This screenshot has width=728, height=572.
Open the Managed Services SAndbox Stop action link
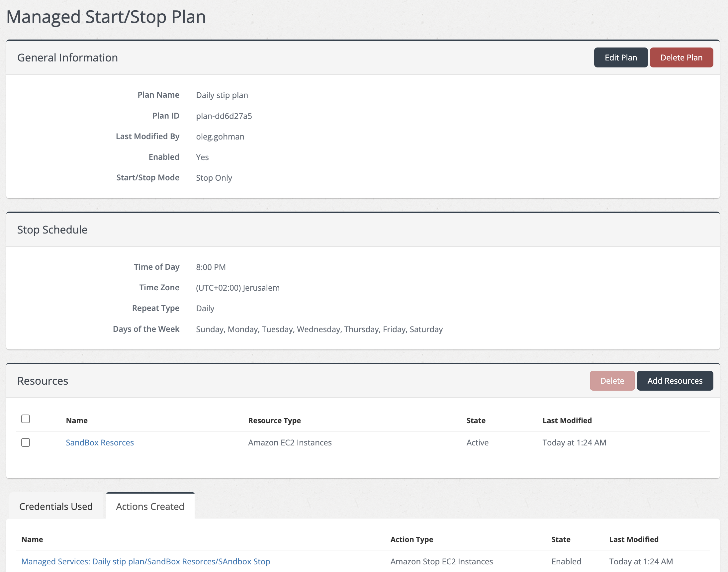click(x=146, y=561)
